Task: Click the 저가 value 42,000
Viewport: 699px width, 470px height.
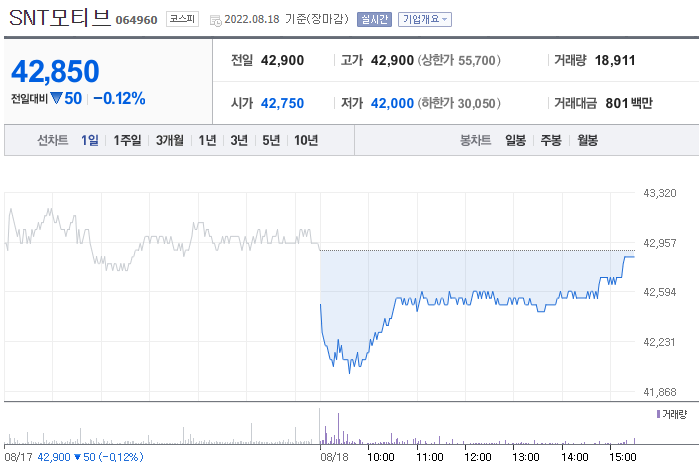Action: pyautogui.click(x=392, y=103)
